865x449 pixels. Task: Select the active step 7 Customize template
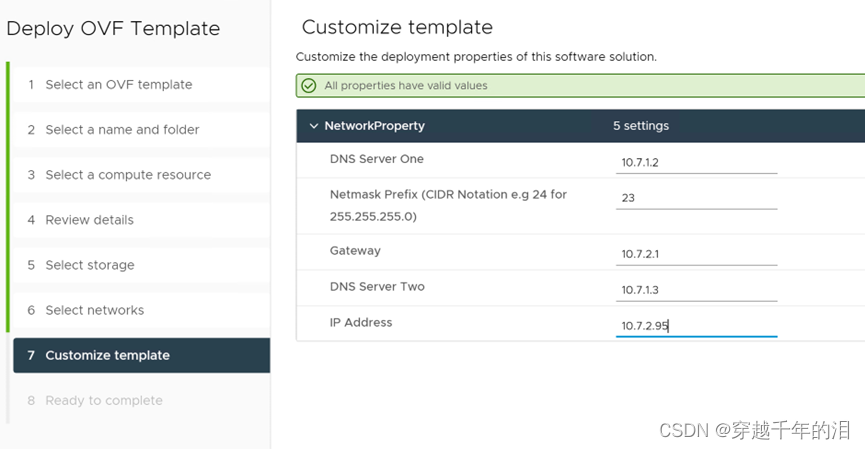tap(141, 355)
